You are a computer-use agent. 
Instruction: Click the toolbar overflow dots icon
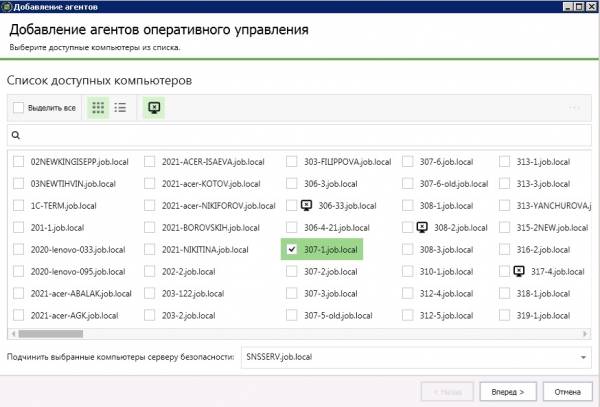point(574,108)
